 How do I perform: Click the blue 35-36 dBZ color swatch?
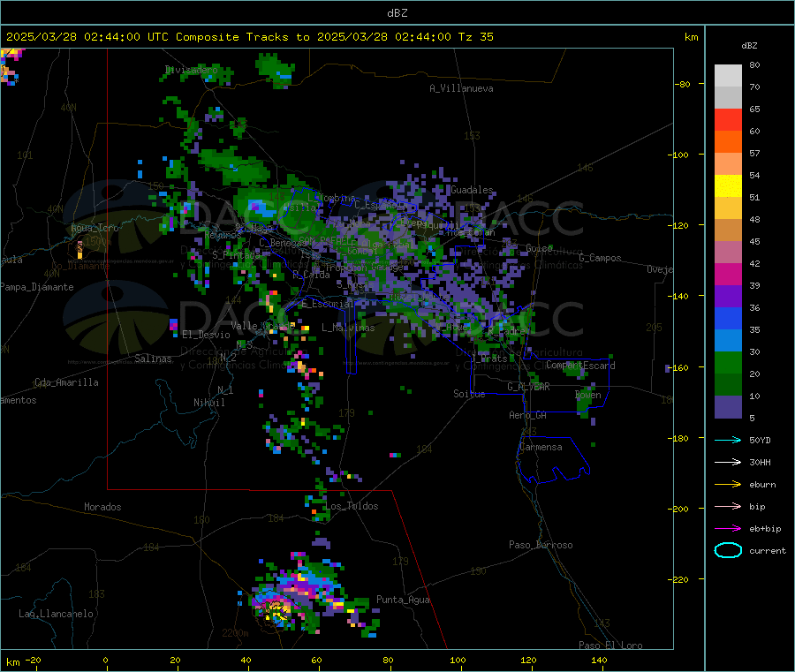pos(728,318)
